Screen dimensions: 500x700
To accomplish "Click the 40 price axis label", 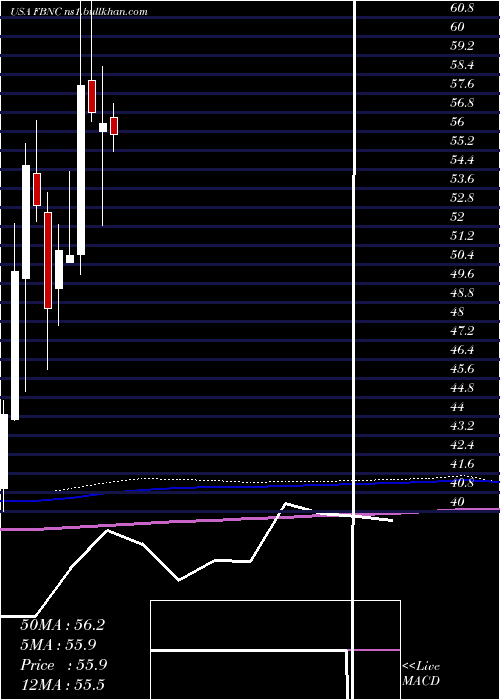I will [x=458, y=501].
